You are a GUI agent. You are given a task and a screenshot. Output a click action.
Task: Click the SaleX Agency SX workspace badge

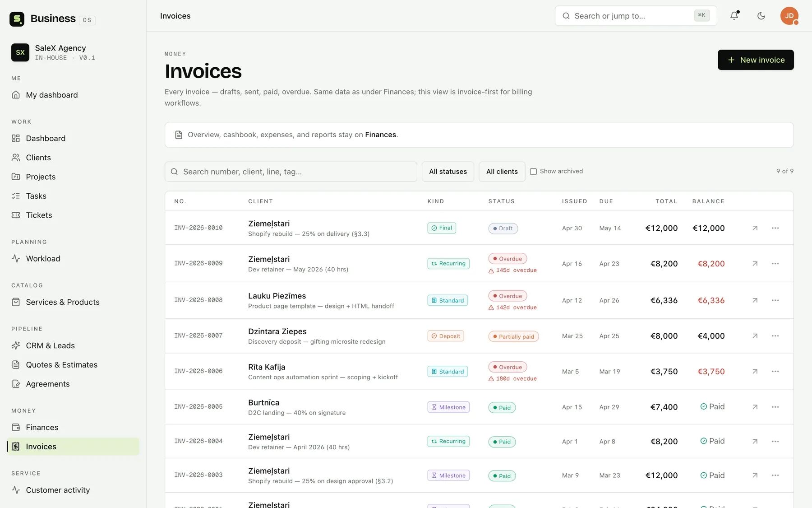(x=20, y=52)
